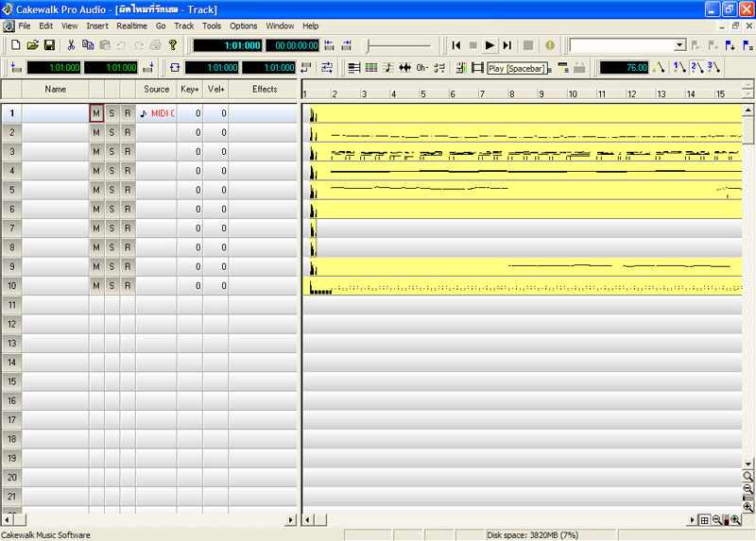
Task: Select tempo ratio 1 button
Action: coord(679,67)
